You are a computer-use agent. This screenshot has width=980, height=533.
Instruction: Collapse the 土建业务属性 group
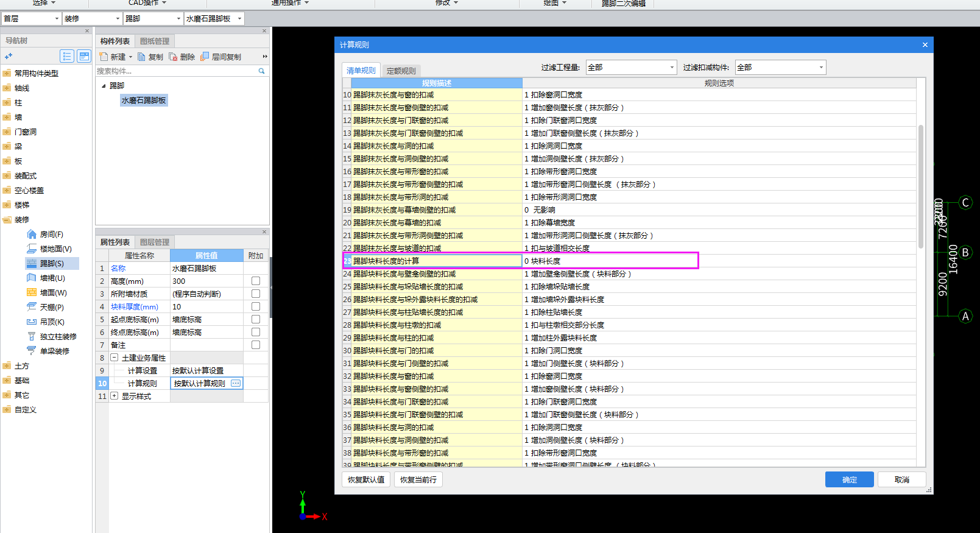point(114,358)
